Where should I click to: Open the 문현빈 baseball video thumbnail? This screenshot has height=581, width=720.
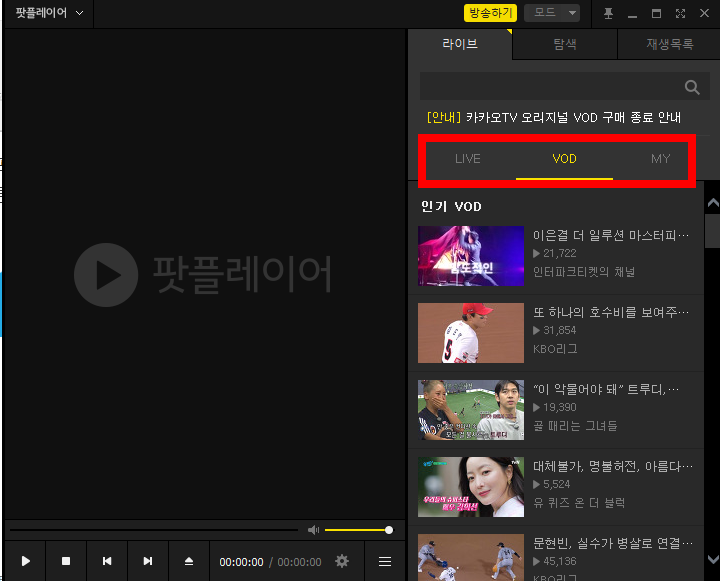471,557
